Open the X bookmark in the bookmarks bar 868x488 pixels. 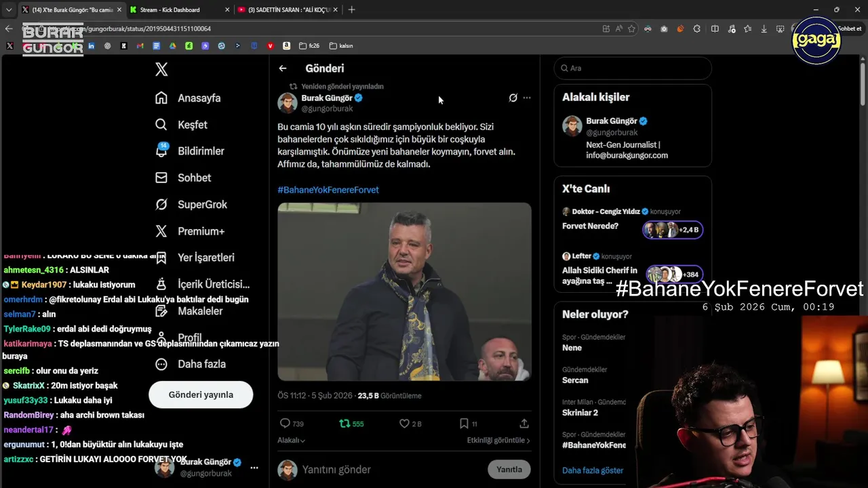[x=9, y=45]
